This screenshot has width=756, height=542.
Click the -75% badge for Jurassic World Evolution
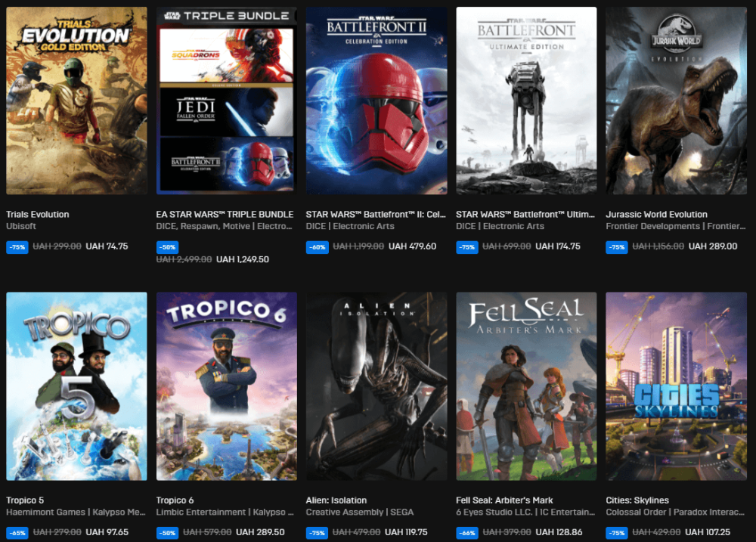point(617,247)
